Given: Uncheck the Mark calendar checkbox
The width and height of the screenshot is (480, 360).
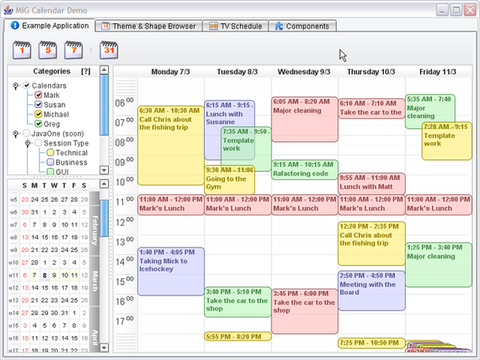Looking at the screenshot, I should 38,95.
